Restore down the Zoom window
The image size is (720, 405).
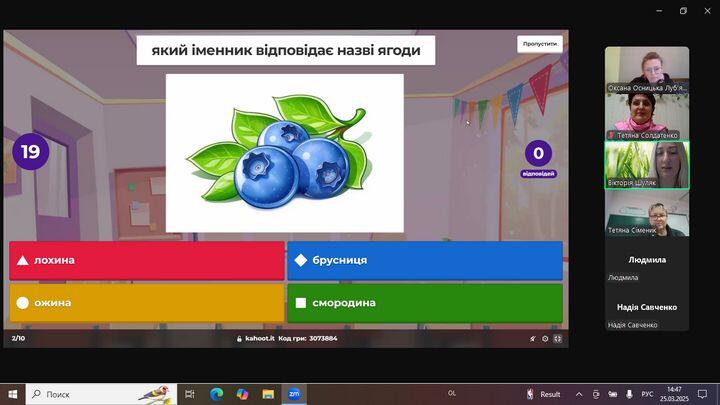[x=683, y=11]
